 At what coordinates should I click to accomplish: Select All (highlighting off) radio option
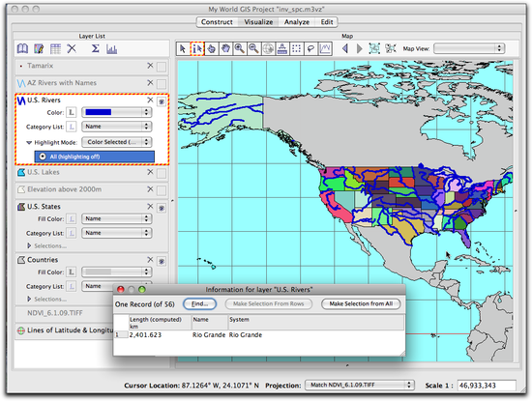[95, 157]
